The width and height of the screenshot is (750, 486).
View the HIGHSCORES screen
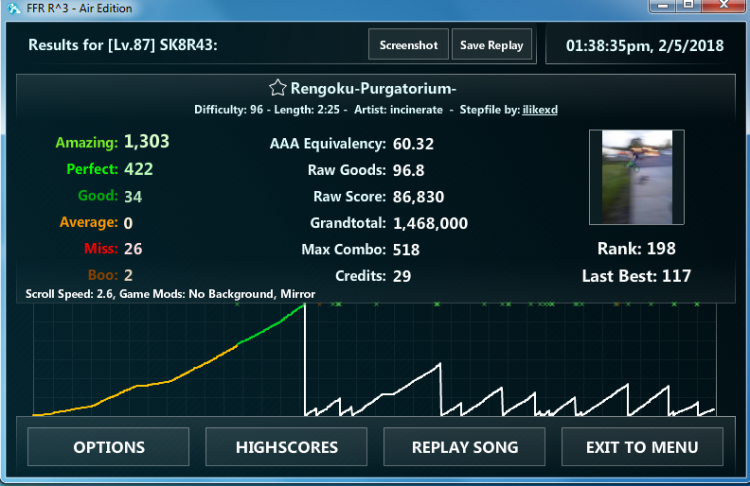pos(286,447)
